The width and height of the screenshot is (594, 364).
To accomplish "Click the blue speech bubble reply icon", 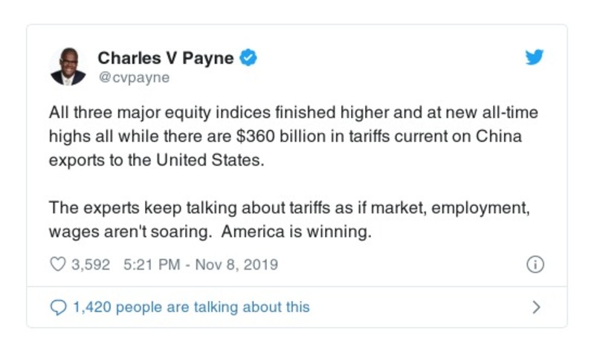I will point(58,307).
